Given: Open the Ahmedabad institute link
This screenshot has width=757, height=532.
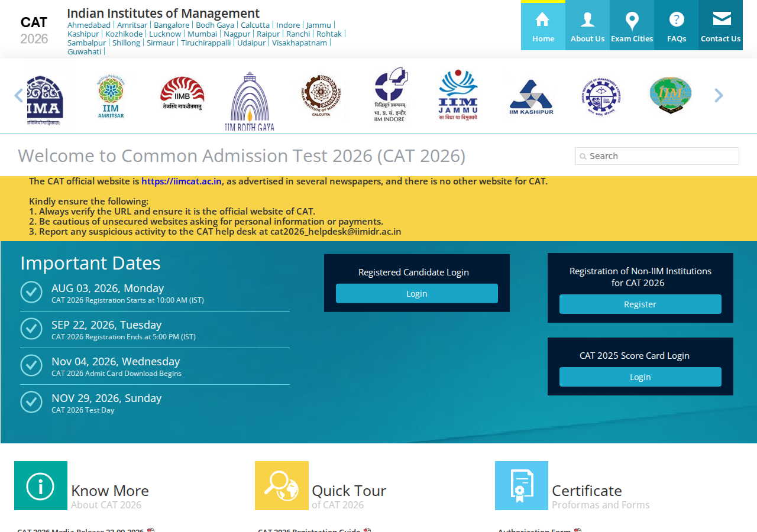Looking at the screenshot, I should [x=89, y=25].
